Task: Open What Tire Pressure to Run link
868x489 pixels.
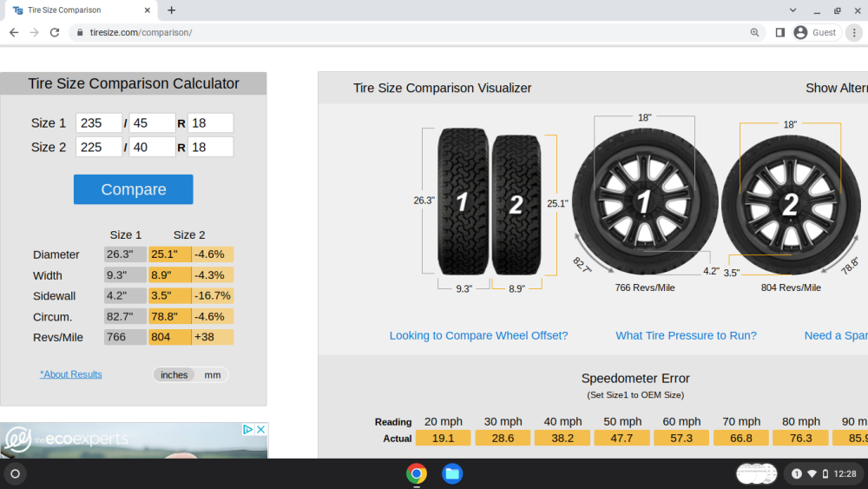Action: click(x=686, y=335)
